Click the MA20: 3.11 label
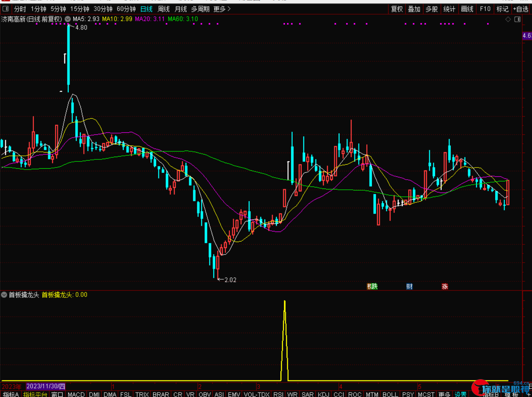Image resolution: width=532 pixels, height=397 pixels. pyautogui.click(x=150, y=19)
